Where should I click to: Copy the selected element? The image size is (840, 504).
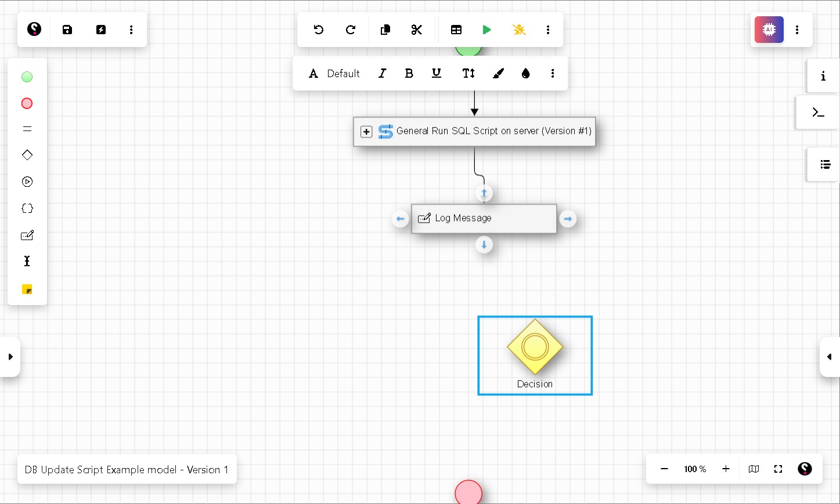tap(385, 30)
